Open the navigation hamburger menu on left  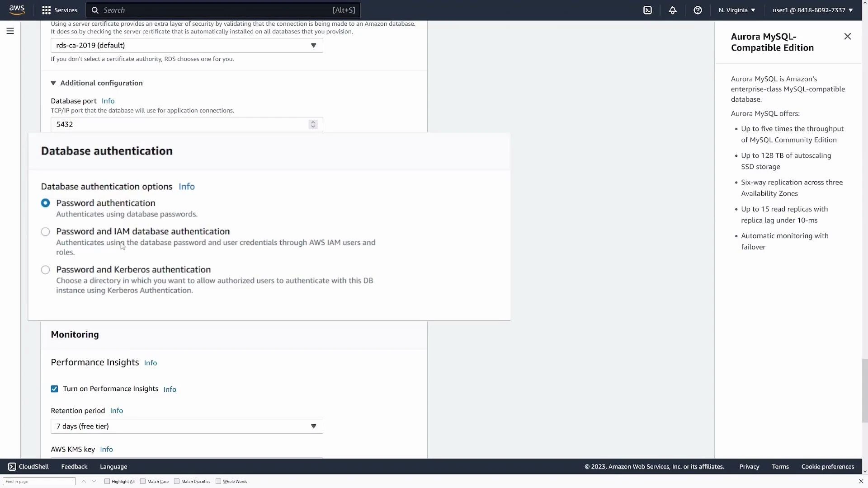[10, 31]
